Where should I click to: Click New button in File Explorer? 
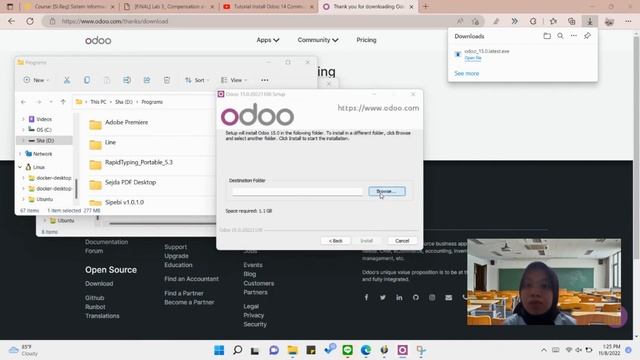tap(36, 80)
